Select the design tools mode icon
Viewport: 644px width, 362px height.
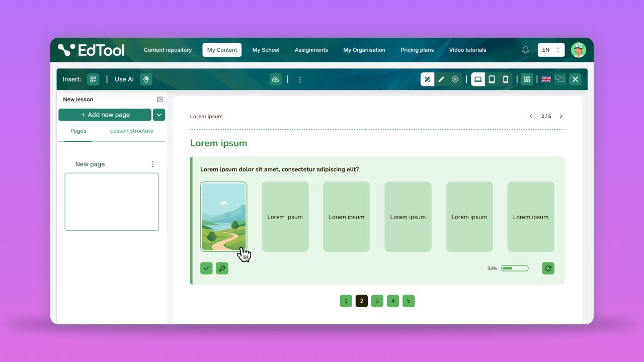tap(428, 79)
